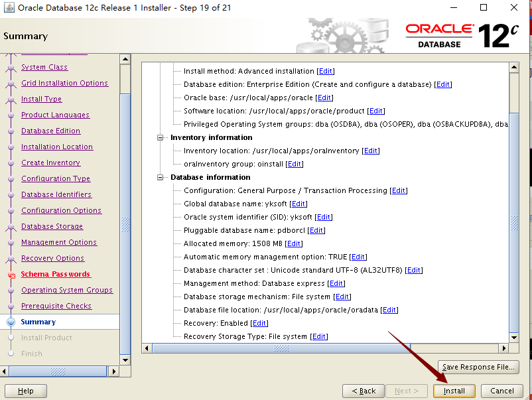Screen dimensions: 532x400
Task: Click steps sidebar scroll down arrow
Action: point(125,360)
